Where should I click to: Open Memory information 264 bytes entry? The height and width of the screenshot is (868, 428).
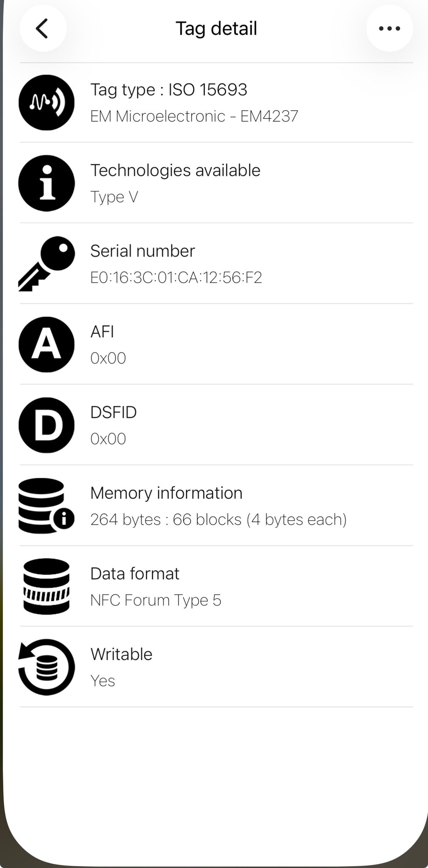(216, 506)
